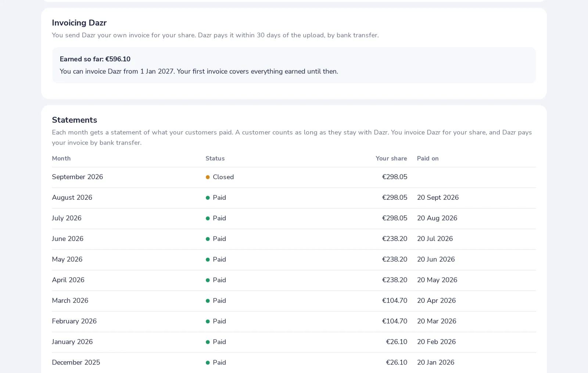This screenshot has width=588, height=373.
Task: Click the "Month" column header
Action: 61,159
